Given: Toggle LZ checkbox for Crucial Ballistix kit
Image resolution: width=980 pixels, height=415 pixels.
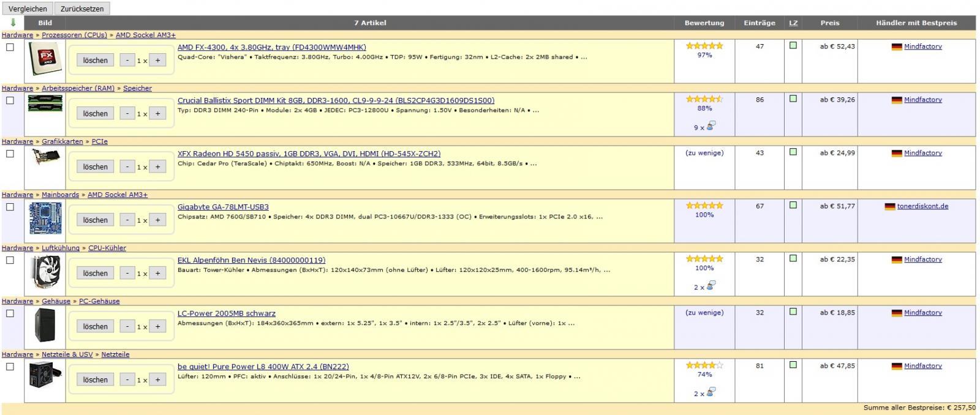Looking at the screenshot, I should 793,99.
